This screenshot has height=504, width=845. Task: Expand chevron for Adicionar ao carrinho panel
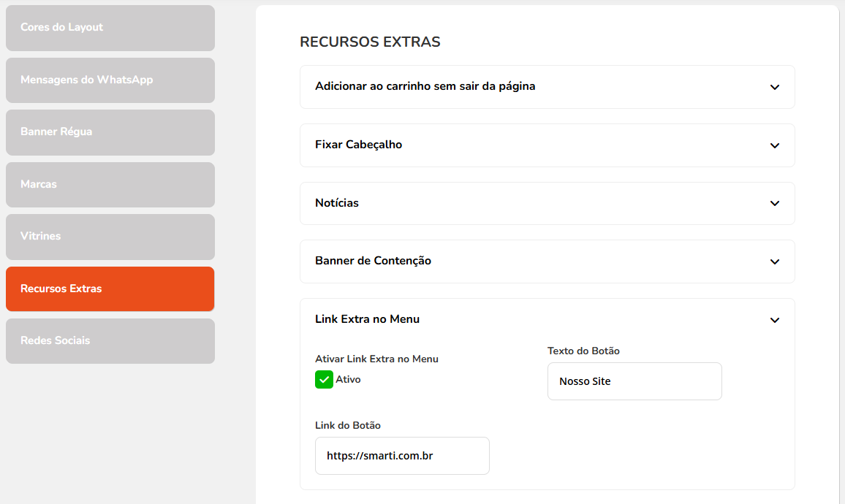775,87
